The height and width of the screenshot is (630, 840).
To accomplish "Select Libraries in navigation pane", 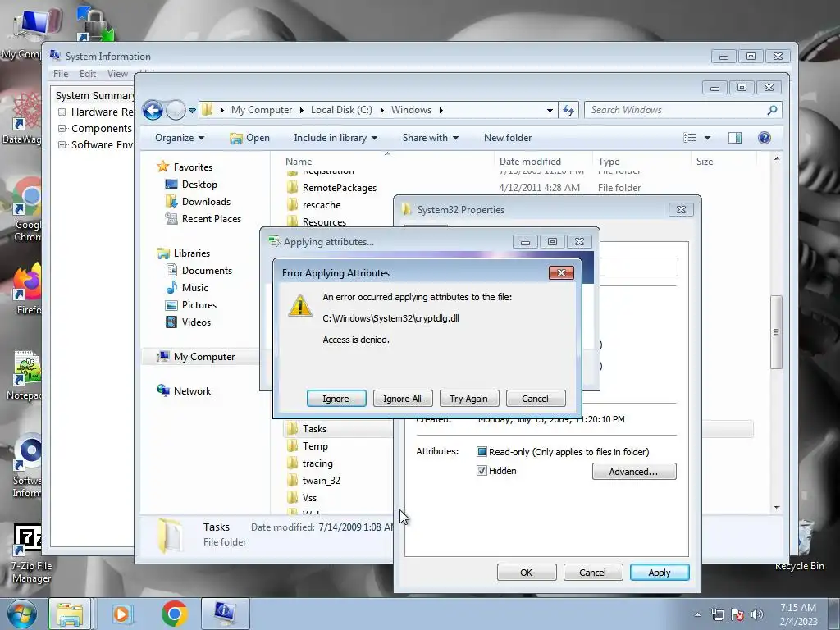I will [183, 253].
